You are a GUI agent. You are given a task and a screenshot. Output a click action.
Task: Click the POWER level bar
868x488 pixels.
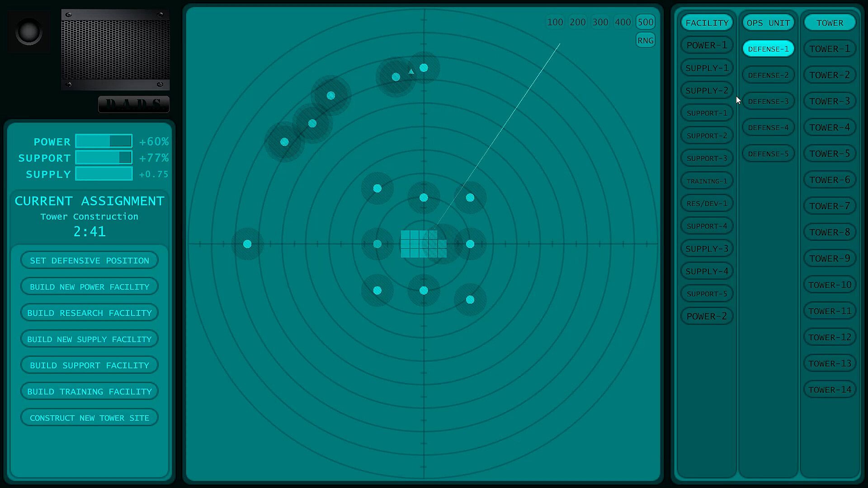coord(104,141)
